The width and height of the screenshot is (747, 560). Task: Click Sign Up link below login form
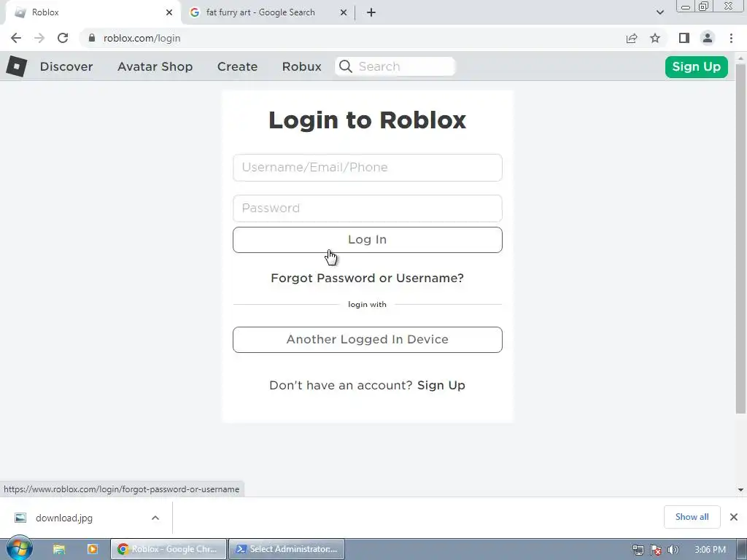tap(441, 385)
